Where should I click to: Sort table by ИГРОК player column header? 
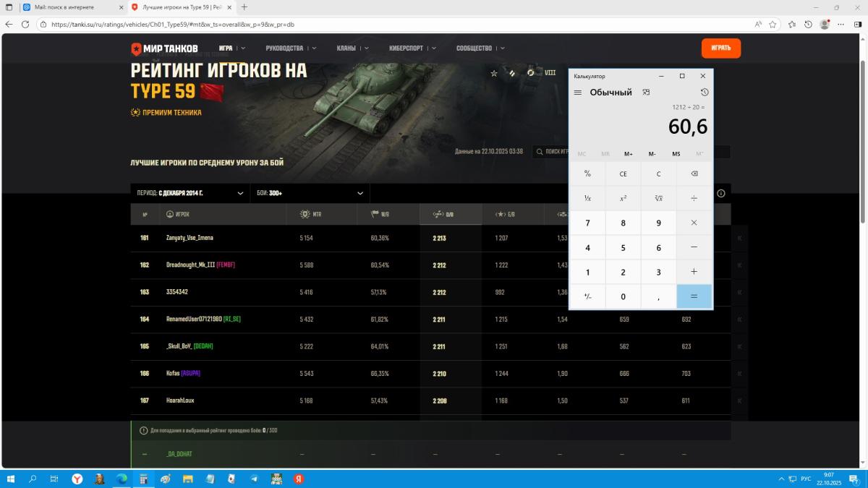(177, 214)
